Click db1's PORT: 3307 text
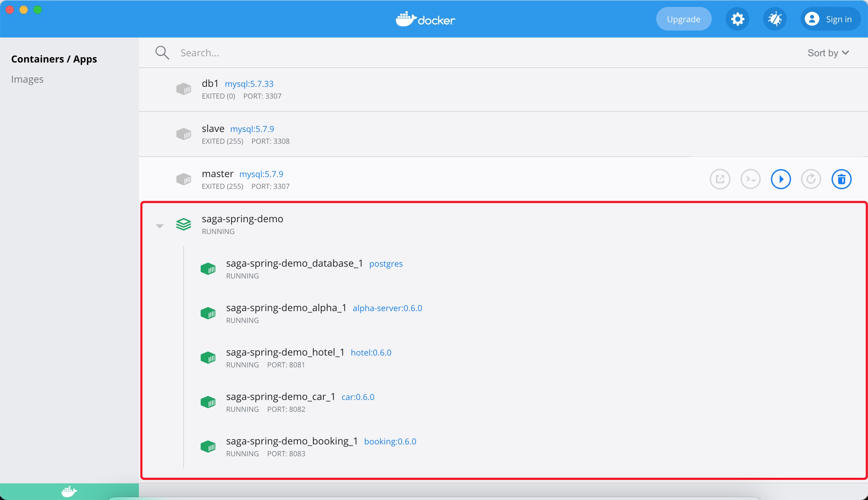The height and width of the screenshot is (500, 868). 262,96
